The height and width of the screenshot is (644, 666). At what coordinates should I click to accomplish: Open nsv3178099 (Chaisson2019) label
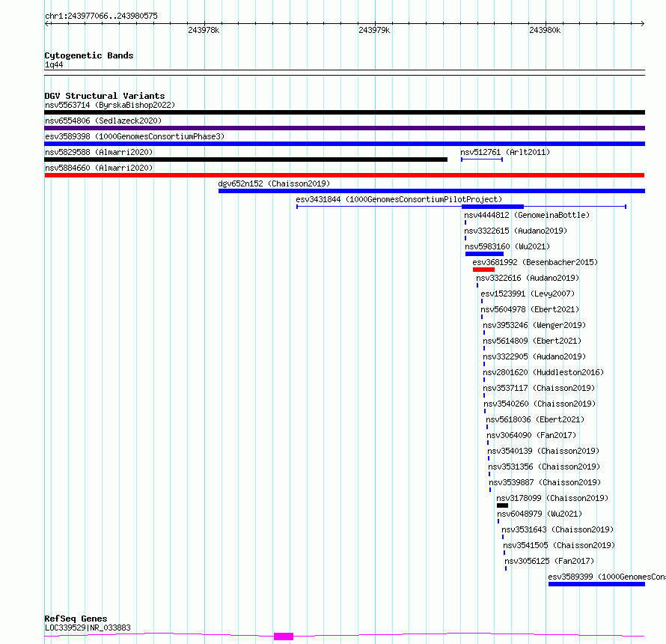click(552, 498)
